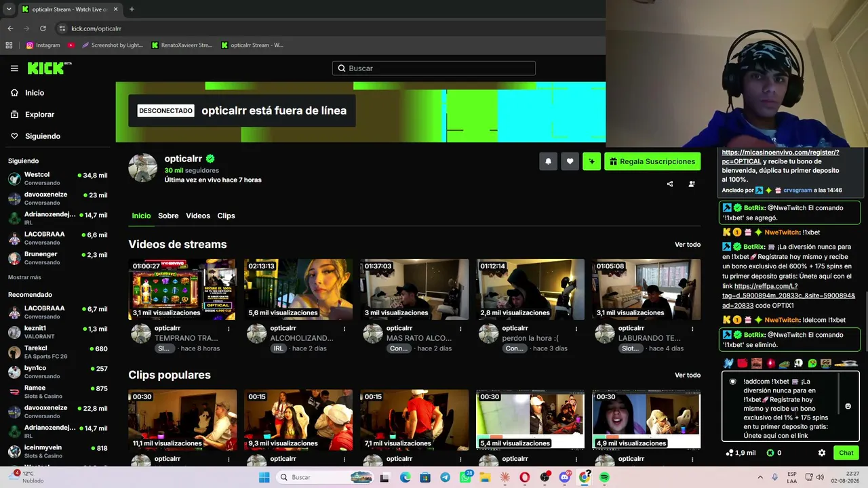Image resolution: width=868 pixels, height=488 pixels.
Task: Open recommended channel iceinmyvein
Action: click(x=58, y=451)
